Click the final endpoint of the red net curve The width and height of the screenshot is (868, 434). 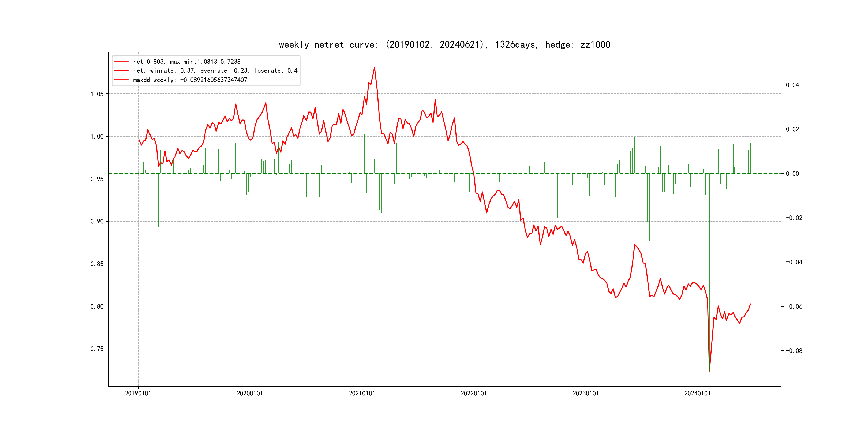click(x=750, y=304)
